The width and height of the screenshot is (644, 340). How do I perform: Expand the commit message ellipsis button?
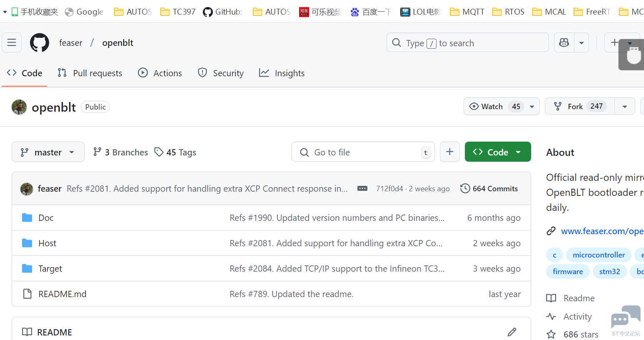click(362, 188)
